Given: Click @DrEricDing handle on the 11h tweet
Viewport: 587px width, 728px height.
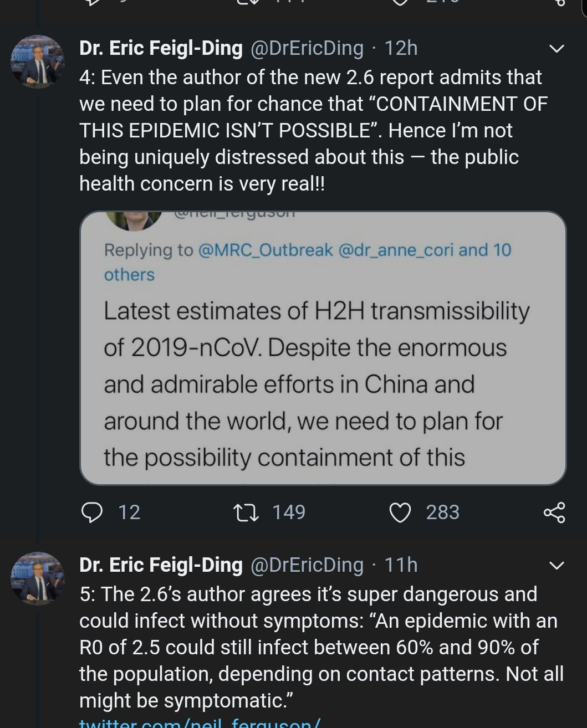Looking at the screenshot, I should pyautogui.click(x=307, y=565).
